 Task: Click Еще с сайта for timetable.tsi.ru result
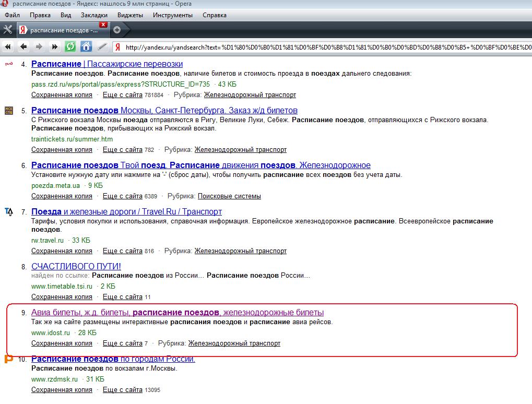(x=123, y=297)
